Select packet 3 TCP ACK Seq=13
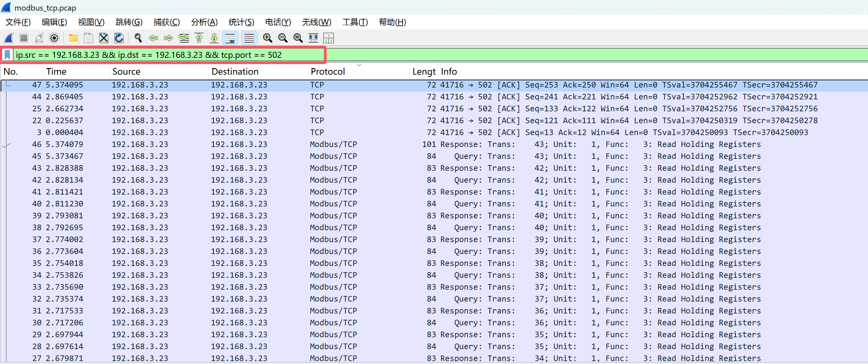The image size is (868, 364). coord(434,133)
